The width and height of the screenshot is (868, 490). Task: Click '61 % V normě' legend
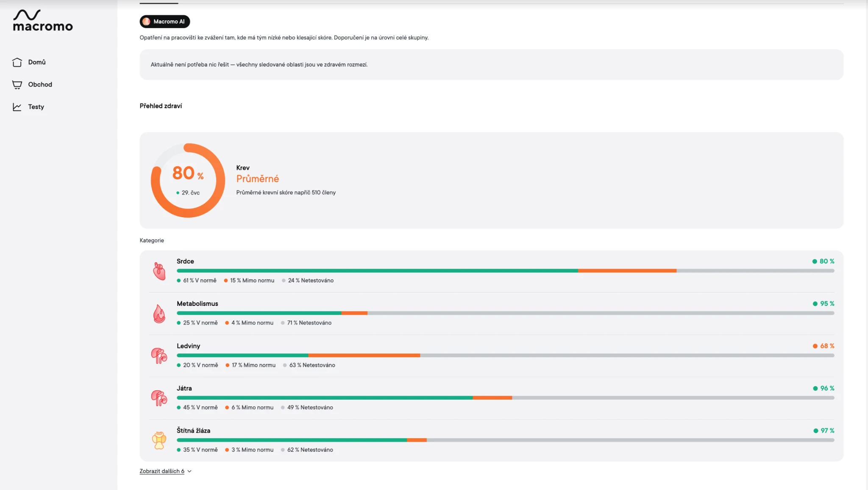coord(197,280)
